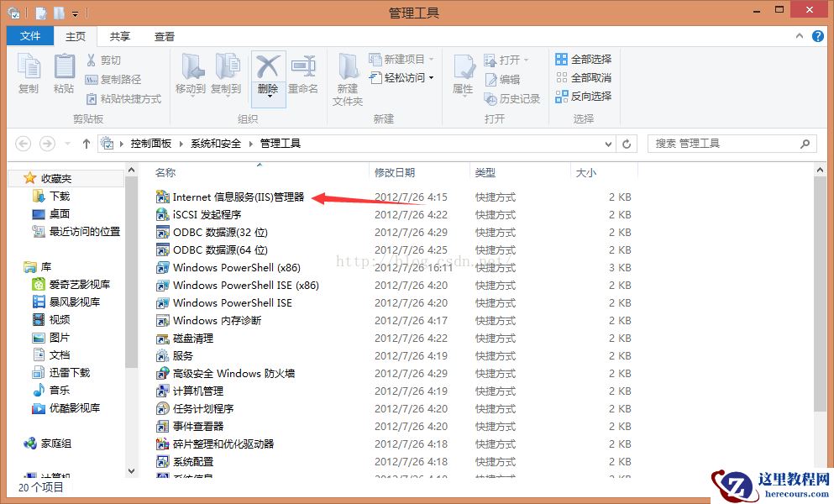Open the 文件 menu
The height and width of the screenshot is (504, 834).
(29, 36)
